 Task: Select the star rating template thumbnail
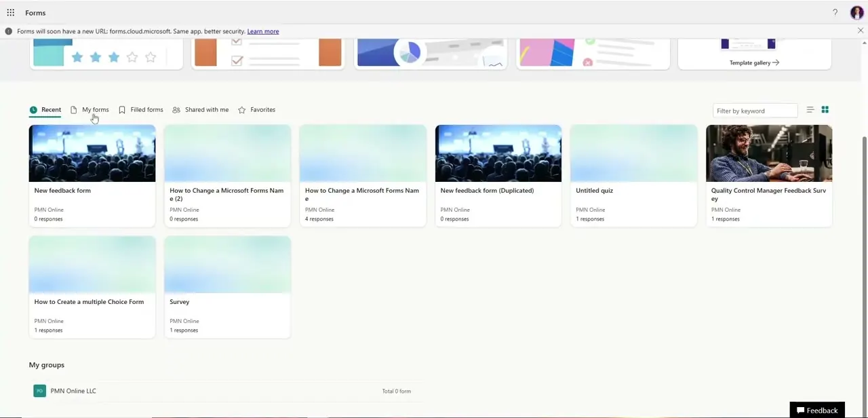tap(106, 54)
